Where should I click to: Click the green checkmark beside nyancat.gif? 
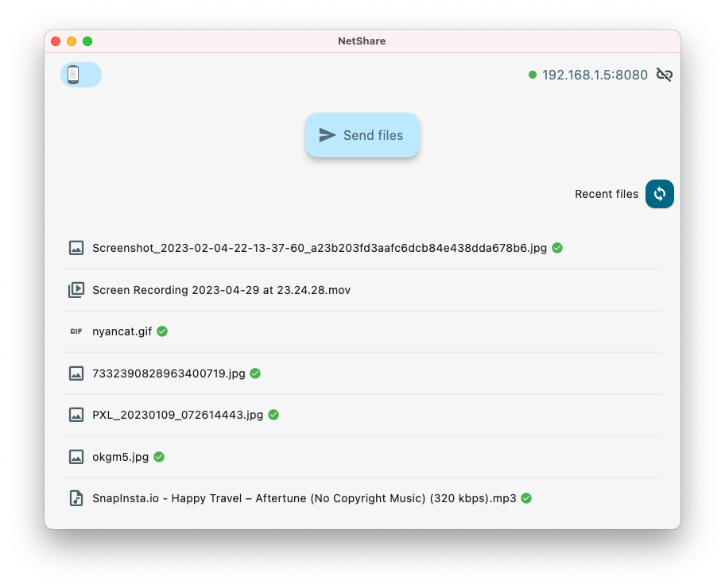(x=161, y=331)
